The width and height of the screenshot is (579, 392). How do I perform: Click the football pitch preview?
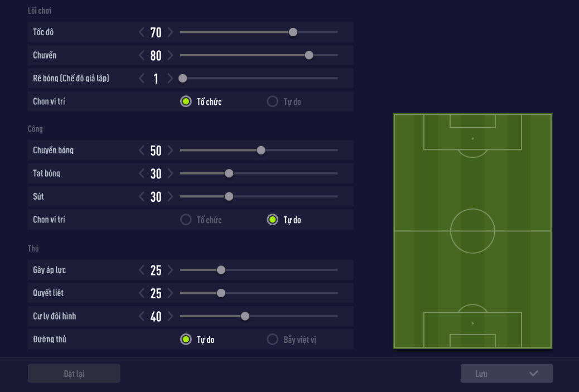pos(472,231)
